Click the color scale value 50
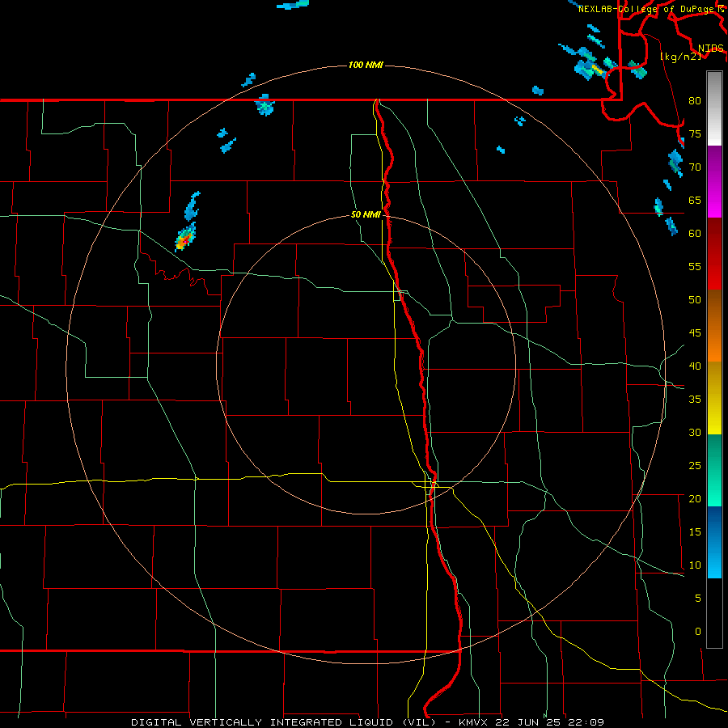The image size is (728, 728). click(x=695, y=299)
